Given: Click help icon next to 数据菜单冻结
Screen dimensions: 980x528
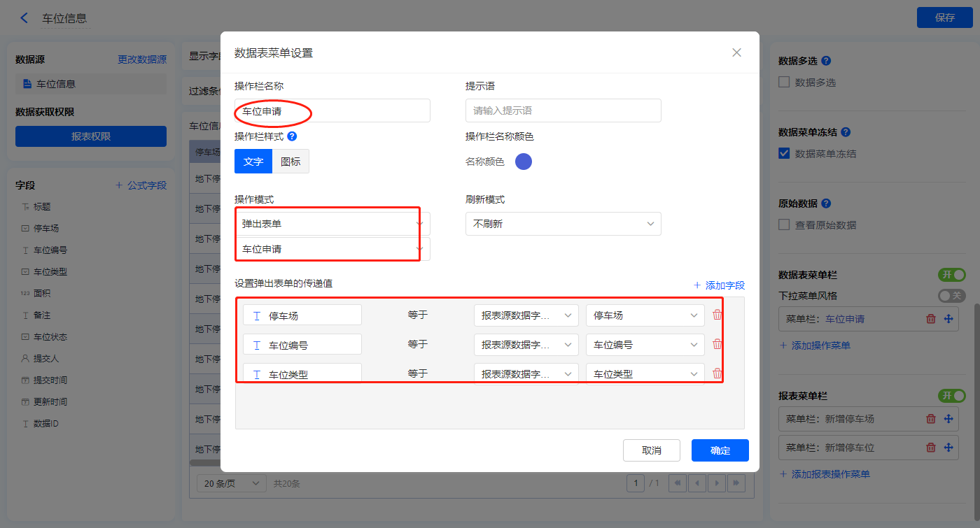Looking at the screenshot, I should pyautogui.click(x=846, y=132).
